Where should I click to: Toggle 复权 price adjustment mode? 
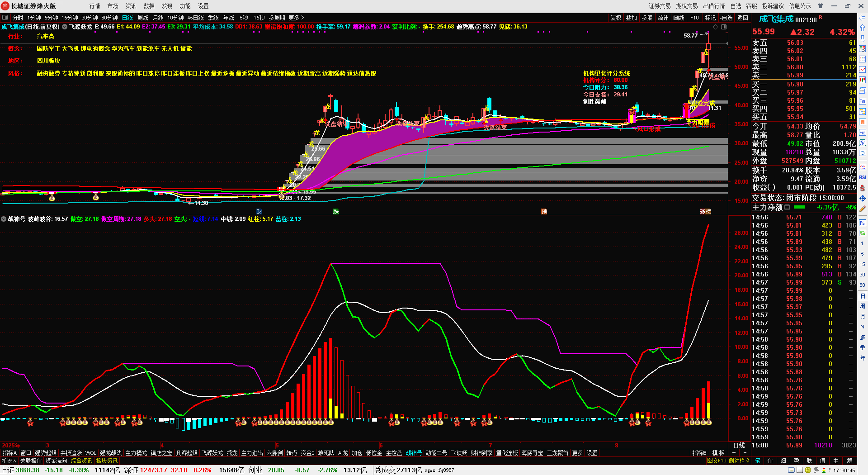(616, 18)
